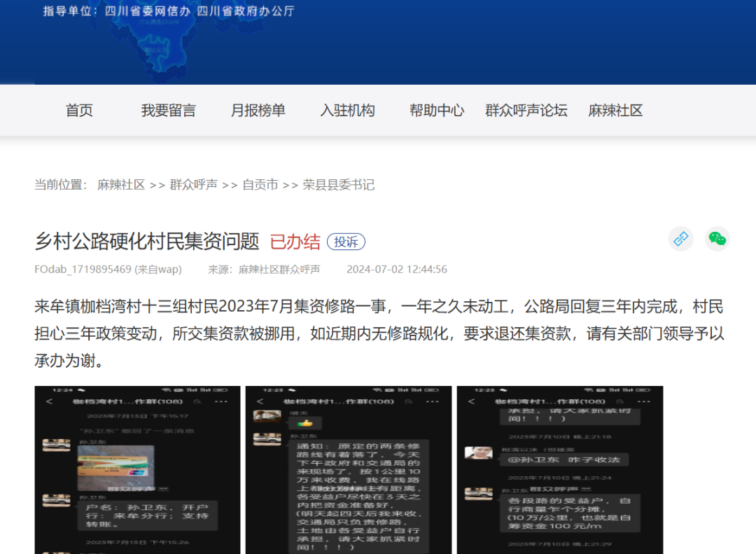The height and width of the screenshot is (554, 756).
Task: Enlarge the middle screenshot with 通知 message
Action: coord(349,469)
